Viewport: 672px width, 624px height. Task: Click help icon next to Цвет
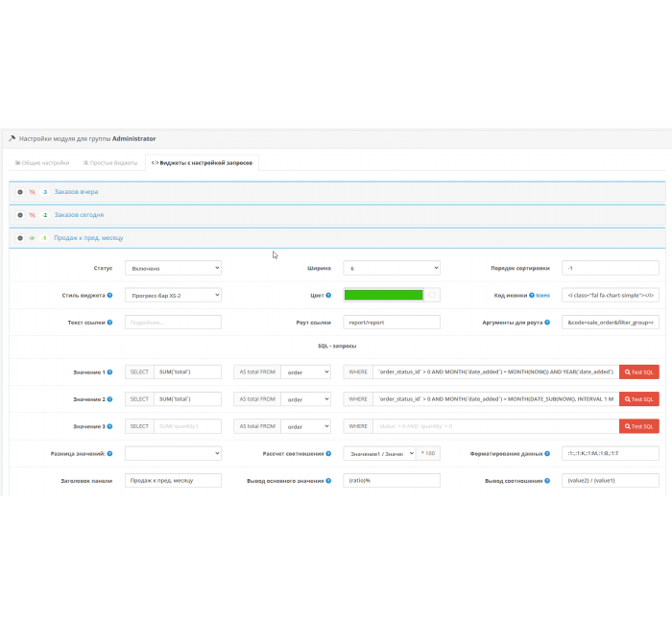pyautogui.click(x=328, y=296)
